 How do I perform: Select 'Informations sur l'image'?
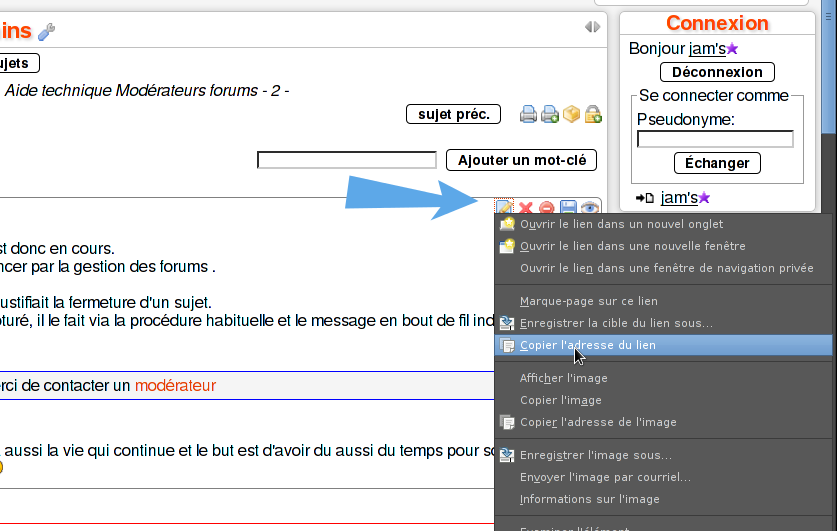(664, 499)
